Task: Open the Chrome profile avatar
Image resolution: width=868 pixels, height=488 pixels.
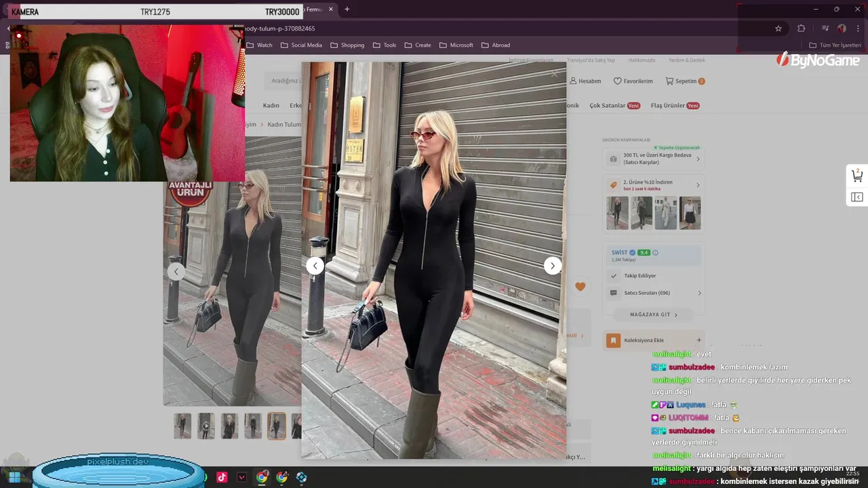Action: [x=842, y=28]
